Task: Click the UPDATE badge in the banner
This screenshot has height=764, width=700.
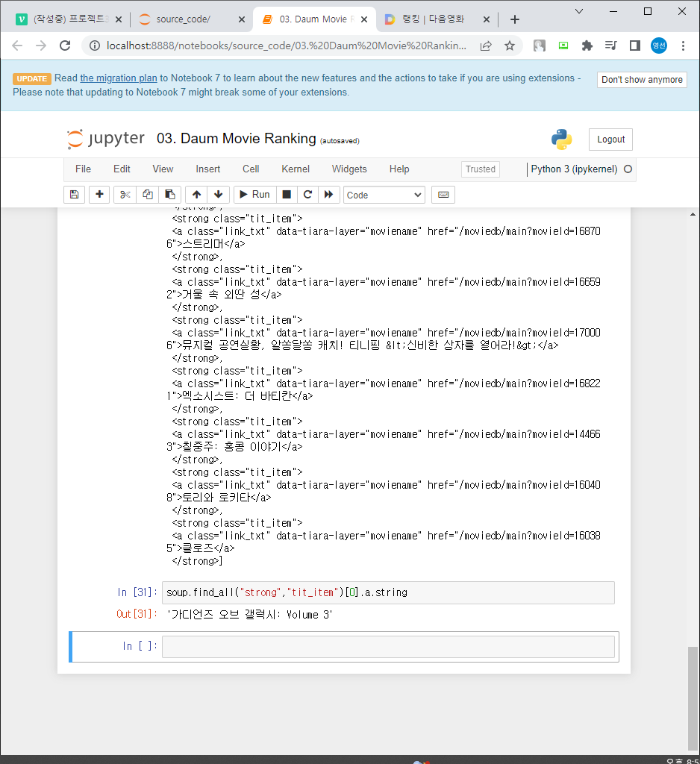Action: (32, 79)
